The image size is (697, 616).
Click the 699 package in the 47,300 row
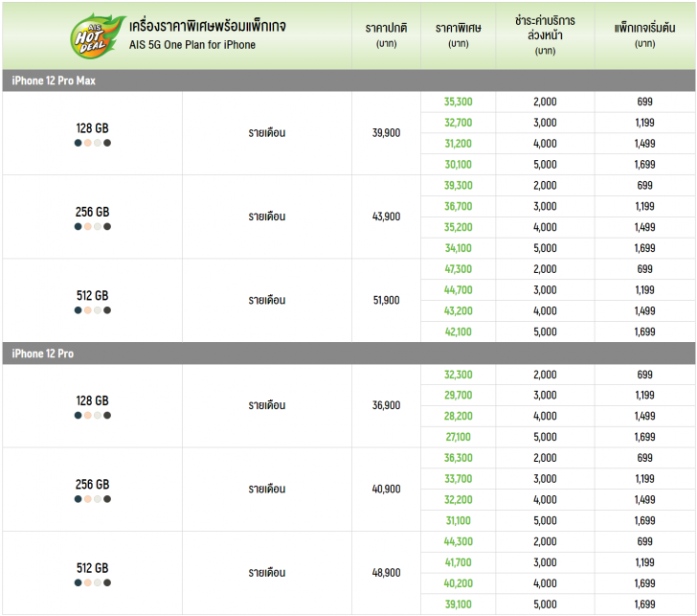pyautogui.click(x=645, y=269)
